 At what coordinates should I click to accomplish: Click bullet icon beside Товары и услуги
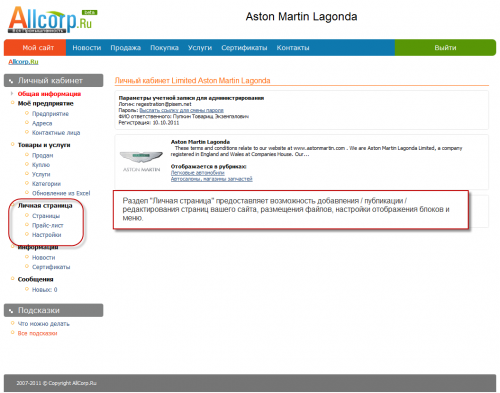tap(13, 144)
